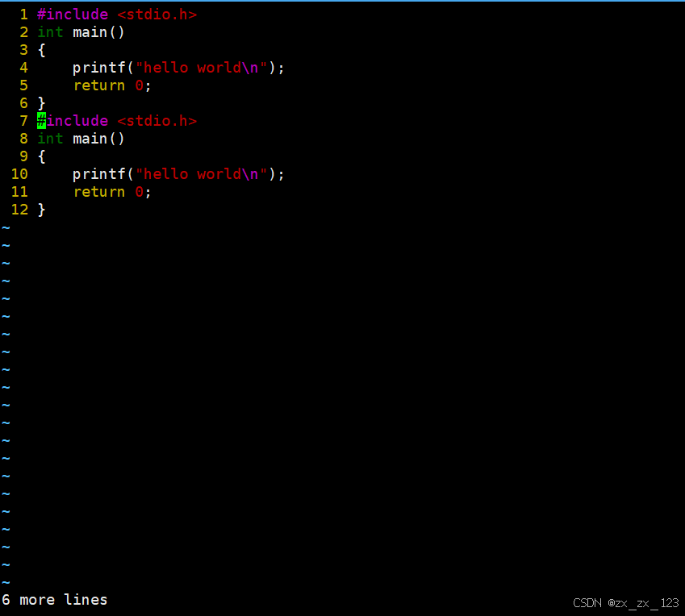
Task: Click '<stdio.h>' on line 7
Action: [157, 121]
